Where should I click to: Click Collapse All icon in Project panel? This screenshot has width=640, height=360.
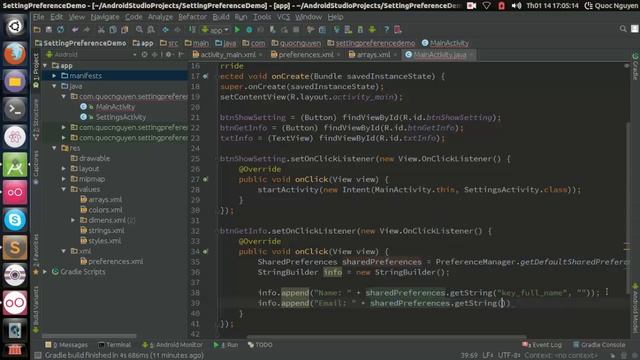[x=155, y=54]
